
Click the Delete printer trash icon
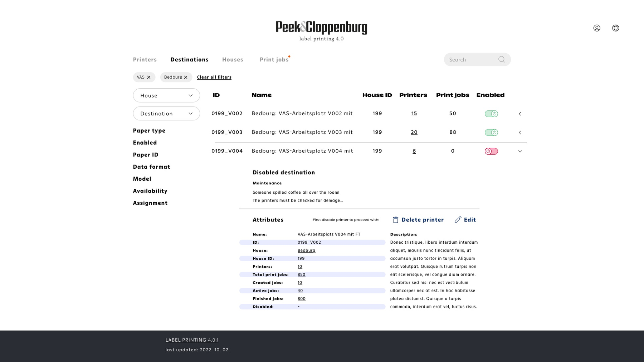(395, 220)
